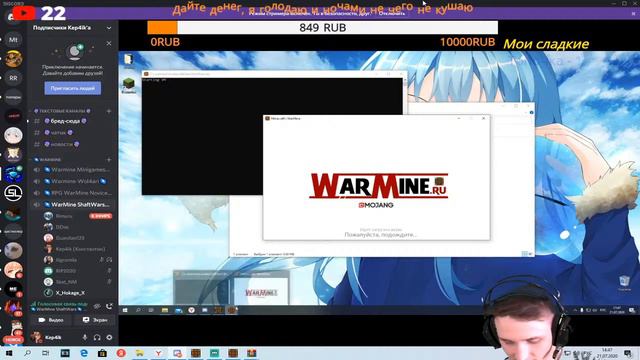Click the Minecraft icon on the streamed desktop
Image resolution: width=640 pixels, height=360 pixels.
[129, 84]
